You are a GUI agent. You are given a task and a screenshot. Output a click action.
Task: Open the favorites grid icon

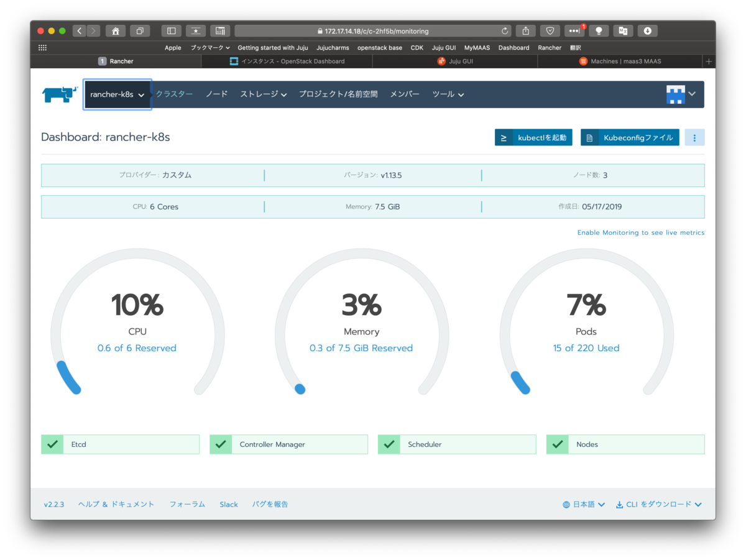click(42, 48)
